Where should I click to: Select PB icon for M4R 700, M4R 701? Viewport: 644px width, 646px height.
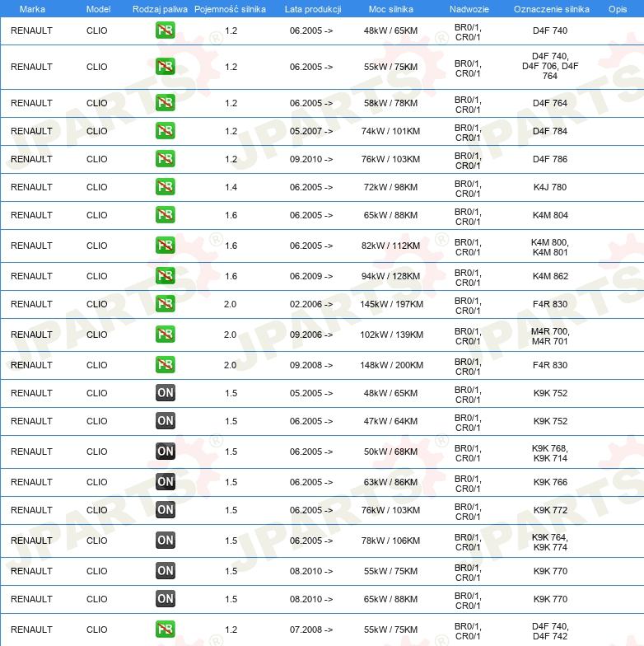pyautogui.click(x=165, y=335)
